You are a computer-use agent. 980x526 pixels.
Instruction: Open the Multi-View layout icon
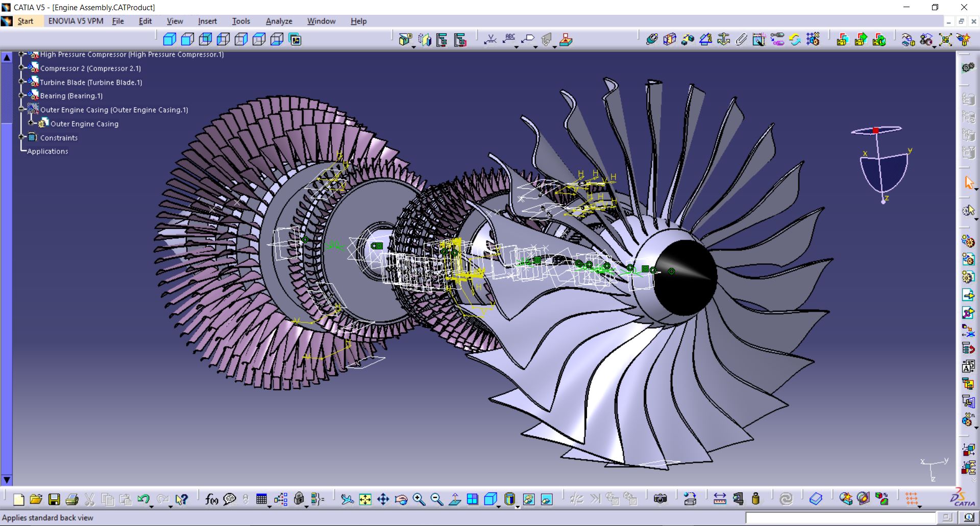(473, 499)
